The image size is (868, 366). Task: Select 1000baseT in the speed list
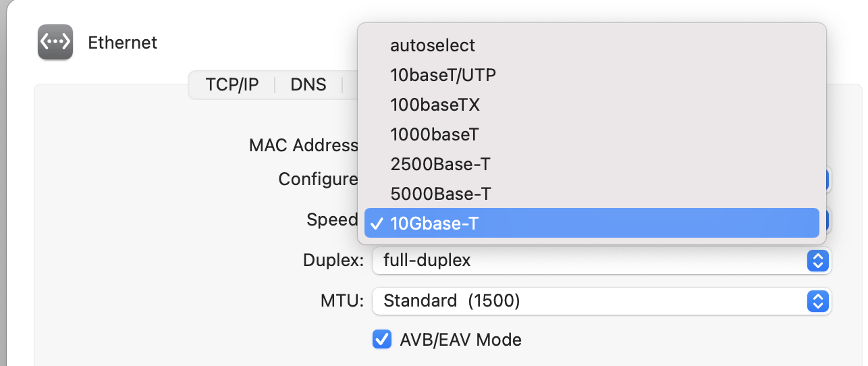click(x=434, y=134)
